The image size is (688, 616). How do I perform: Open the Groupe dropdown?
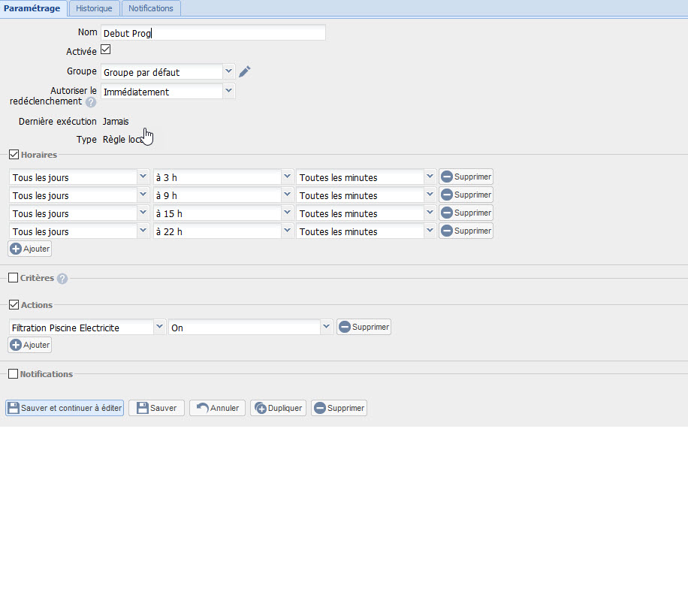[228, 72]
